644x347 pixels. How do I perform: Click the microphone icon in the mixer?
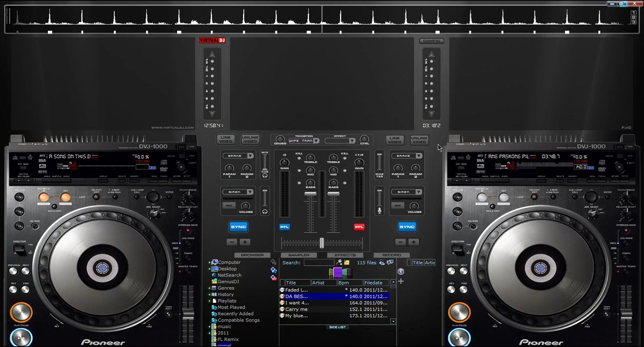tap(379, 211)
